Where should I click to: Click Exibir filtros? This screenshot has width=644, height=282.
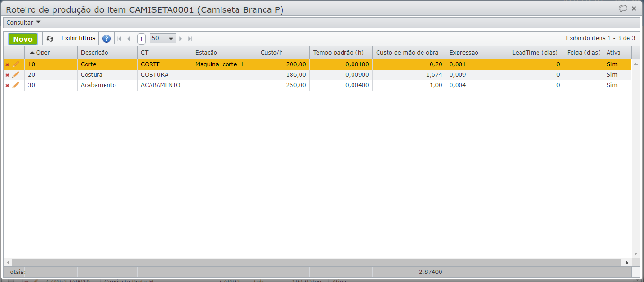pyautogui.click(x=78, y=38)
